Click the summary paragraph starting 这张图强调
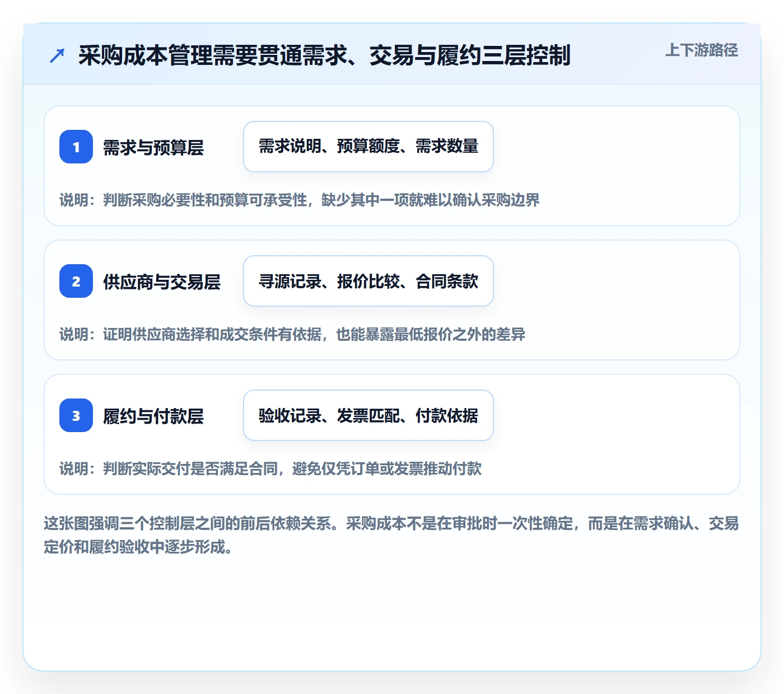784x694 pixels. [x=391, y=535]
